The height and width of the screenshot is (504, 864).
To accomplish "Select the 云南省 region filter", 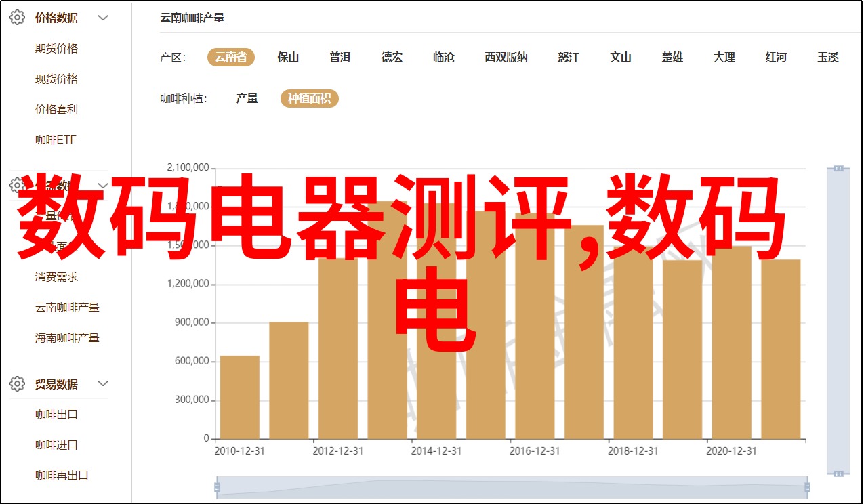I will coord(231,58).
